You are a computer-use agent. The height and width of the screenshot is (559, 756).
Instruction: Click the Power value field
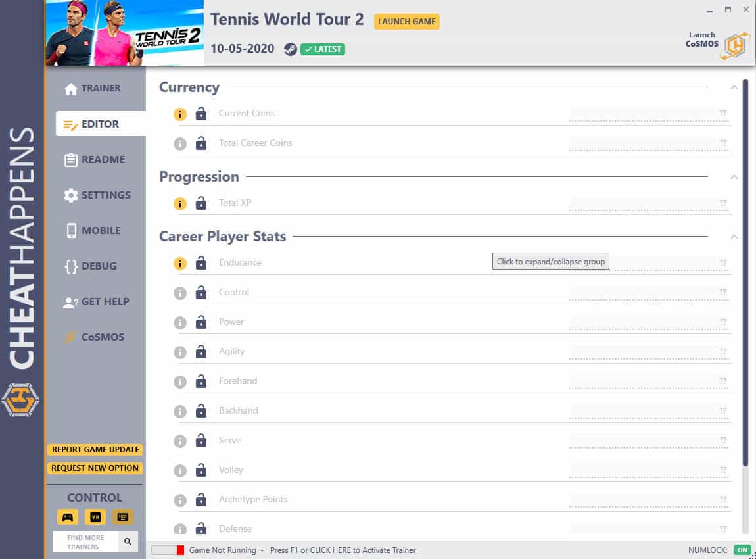[x=648, y=323]
